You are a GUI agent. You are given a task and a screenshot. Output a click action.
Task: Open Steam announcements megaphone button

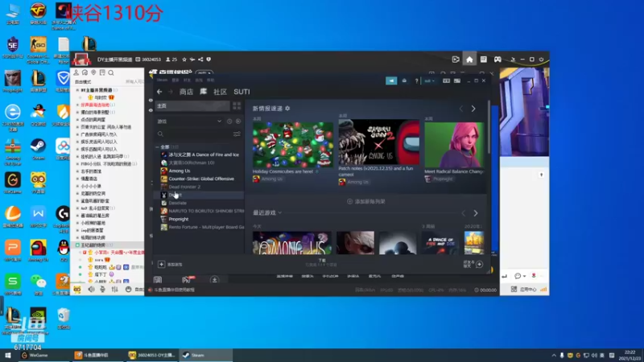point(391,81)
